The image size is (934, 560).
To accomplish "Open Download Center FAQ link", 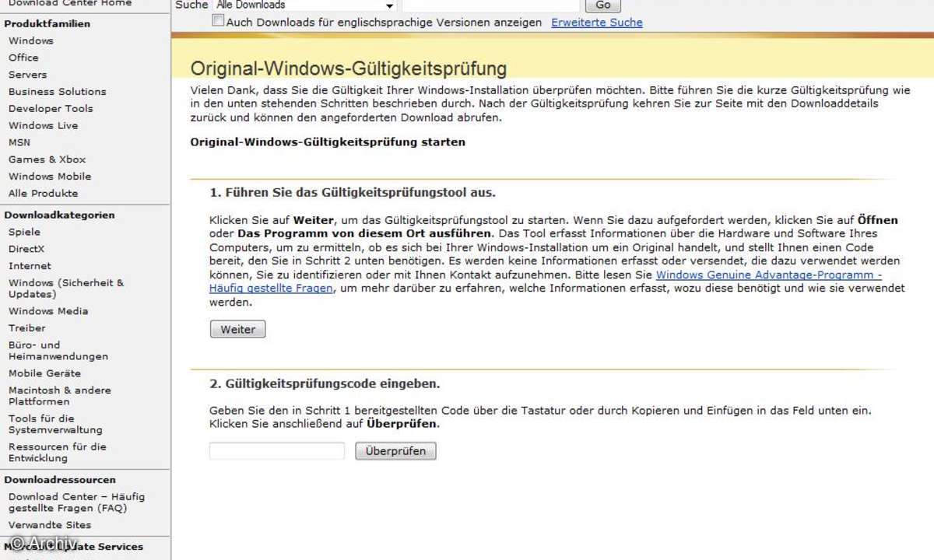I will (x=76, y=502).
